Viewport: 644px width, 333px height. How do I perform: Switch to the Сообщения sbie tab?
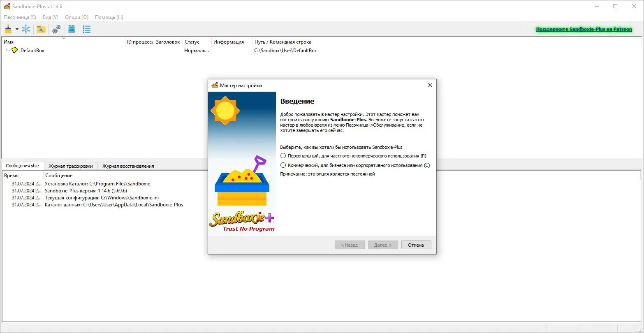22,166
